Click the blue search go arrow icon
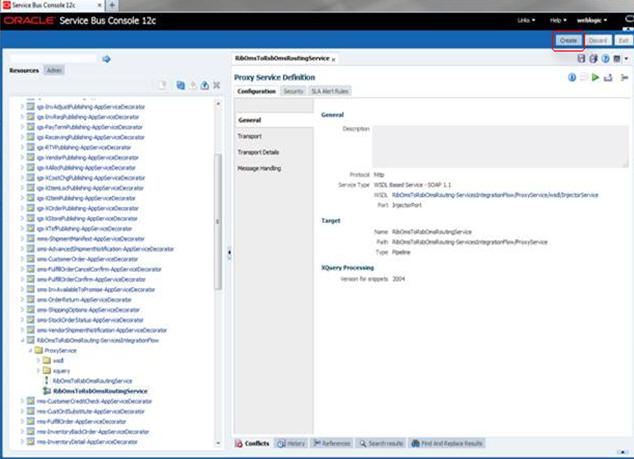 click(106, 59)
